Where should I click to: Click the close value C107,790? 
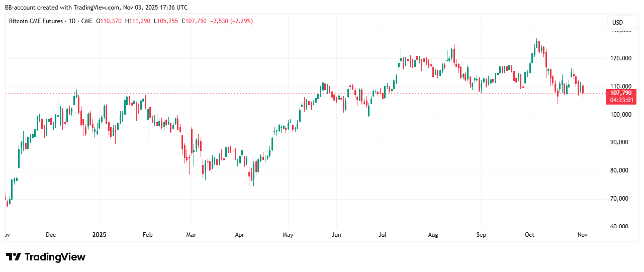tap(194, 21)
